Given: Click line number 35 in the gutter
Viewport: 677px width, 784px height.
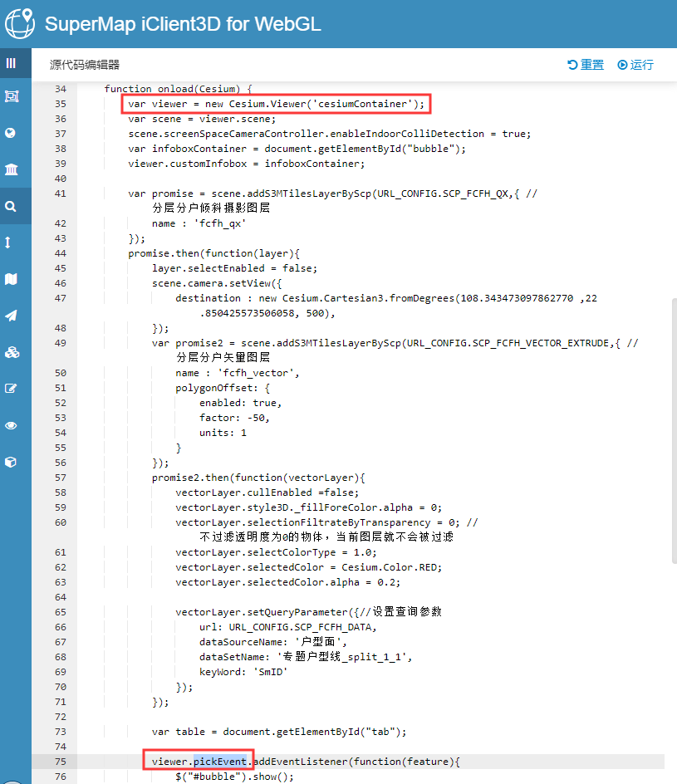Looking at the screenshot, I should pos(61,104).
